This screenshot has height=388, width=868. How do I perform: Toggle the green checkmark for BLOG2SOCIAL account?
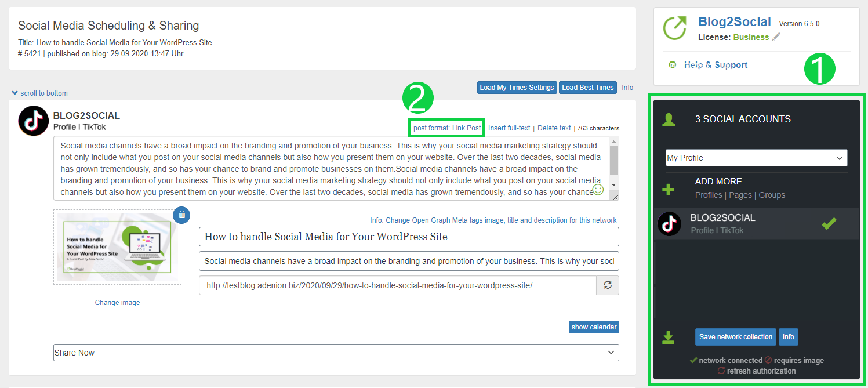click(x=829, y=223)
